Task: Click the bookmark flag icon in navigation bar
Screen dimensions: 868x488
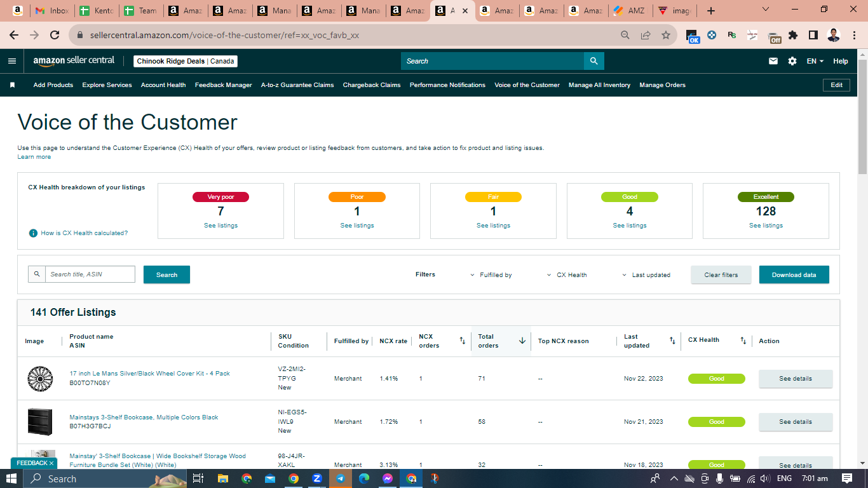Action: coord(12,85)
